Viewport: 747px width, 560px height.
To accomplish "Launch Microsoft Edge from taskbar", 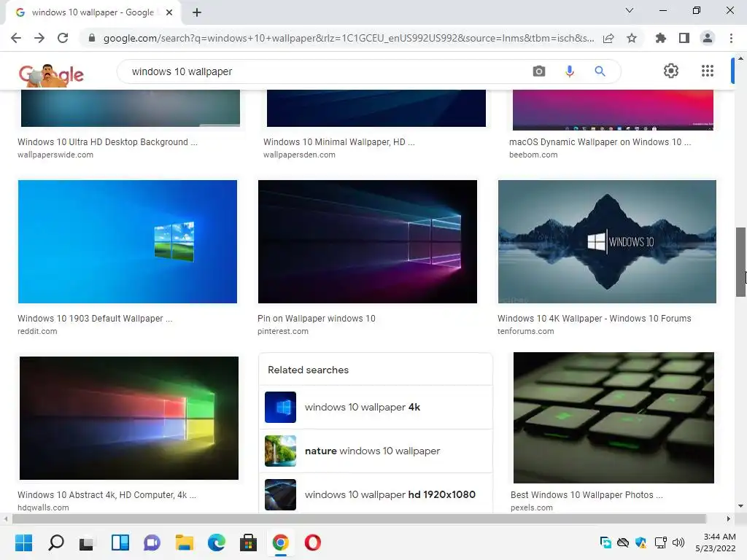I will [216, 542].
